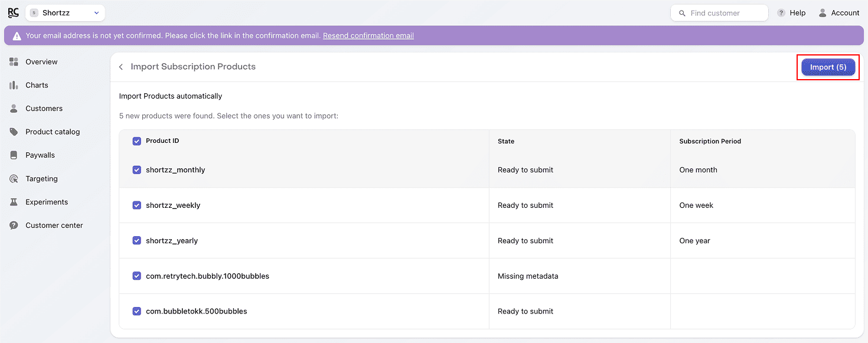
Task: Click Resend confirmation email link
Action: point(368,35)
